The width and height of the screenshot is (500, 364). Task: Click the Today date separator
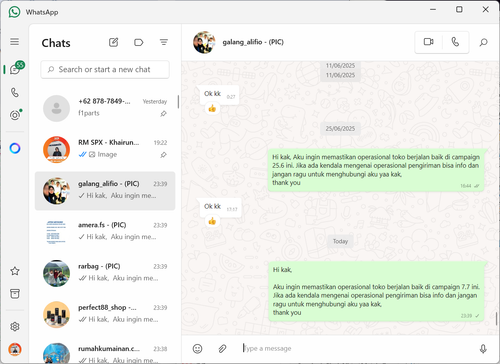340,241
